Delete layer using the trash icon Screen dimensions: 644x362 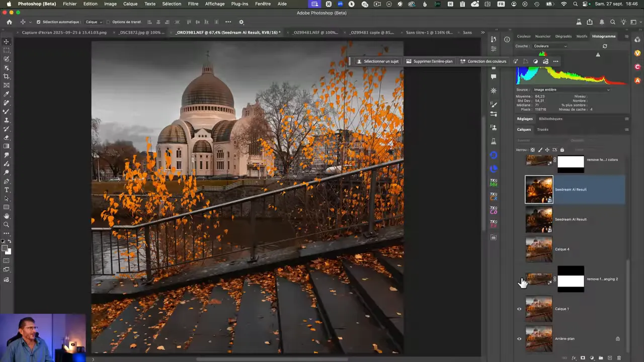point(619,358)
